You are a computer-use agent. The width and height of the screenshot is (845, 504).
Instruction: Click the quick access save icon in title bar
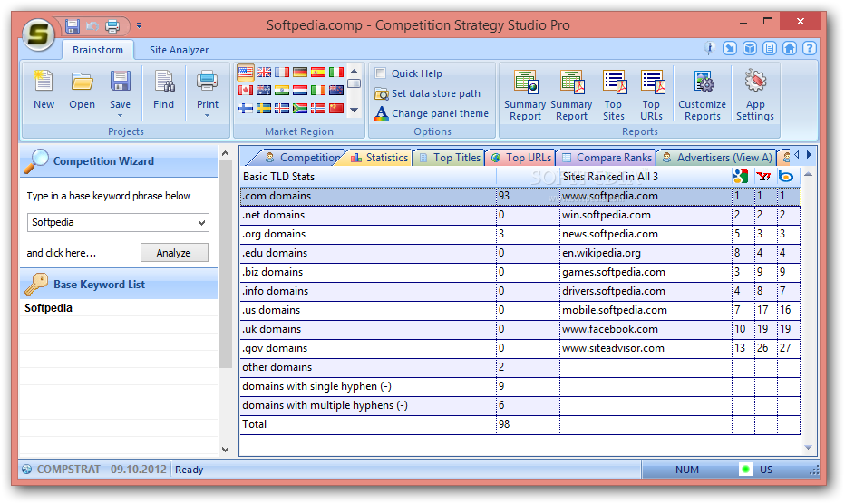73,25
